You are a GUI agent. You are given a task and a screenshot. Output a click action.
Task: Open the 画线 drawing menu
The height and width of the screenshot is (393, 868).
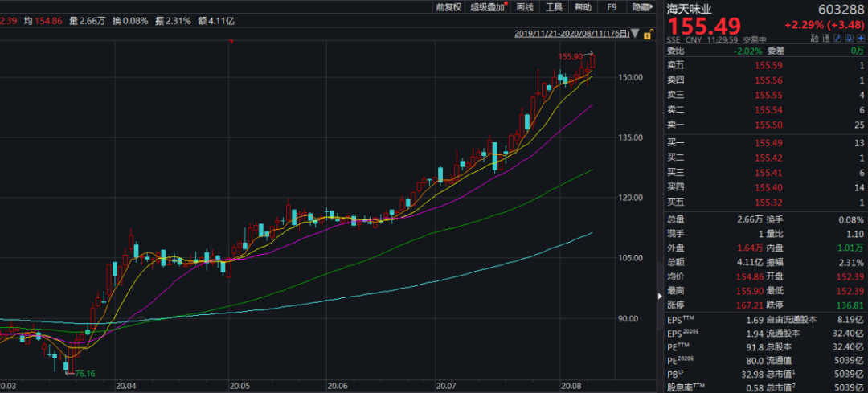tap(524, 7)
